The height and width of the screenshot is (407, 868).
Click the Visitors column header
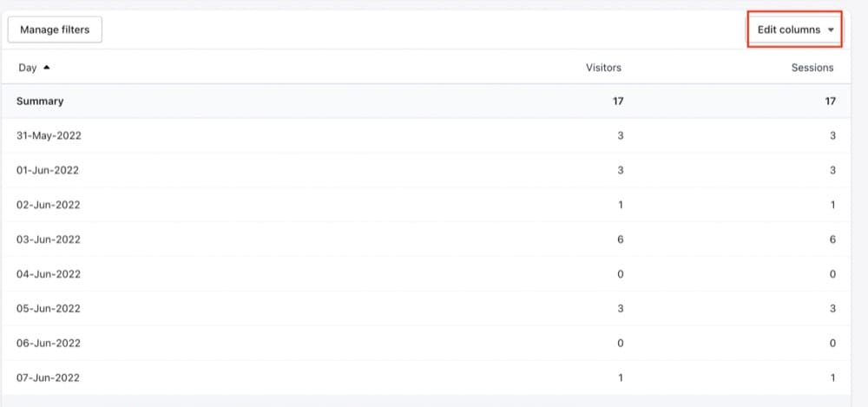coord(603,68)
